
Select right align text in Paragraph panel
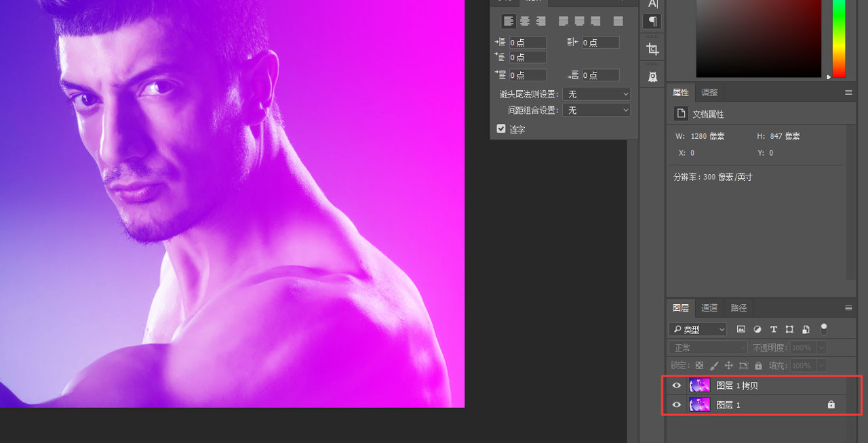tap(540, 21)
